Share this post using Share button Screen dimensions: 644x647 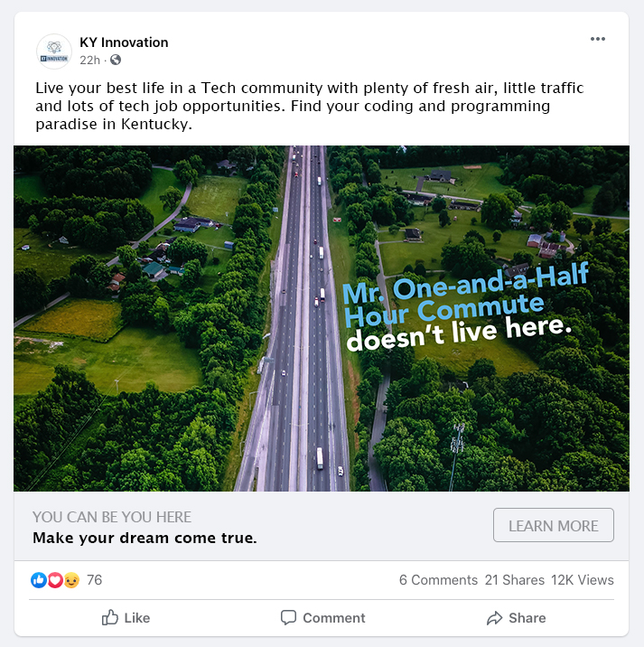point(516,618)
